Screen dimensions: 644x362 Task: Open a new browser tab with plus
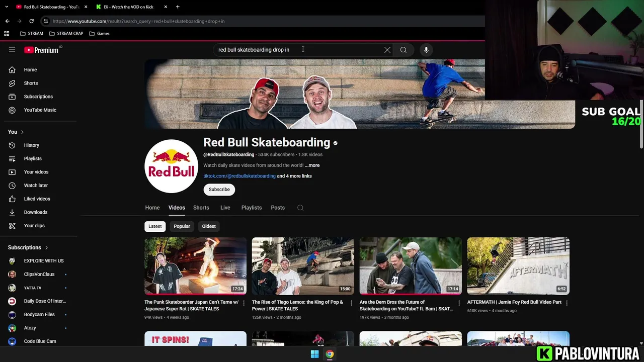point(178,7)
